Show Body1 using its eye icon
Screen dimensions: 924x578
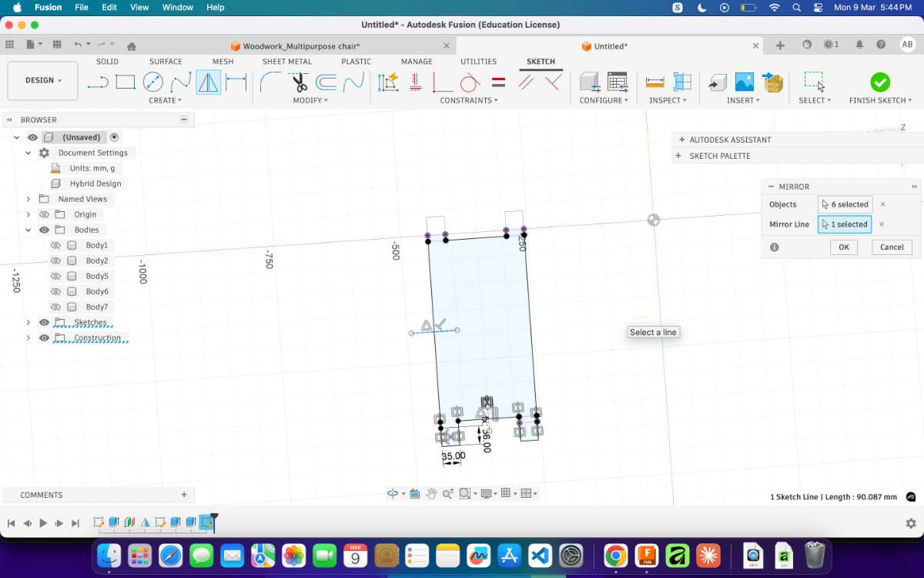[x=55, y=245]
